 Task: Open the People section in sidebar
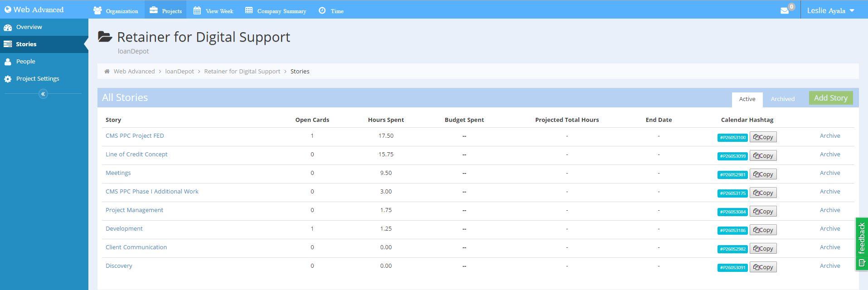click(x=25, y=62)
